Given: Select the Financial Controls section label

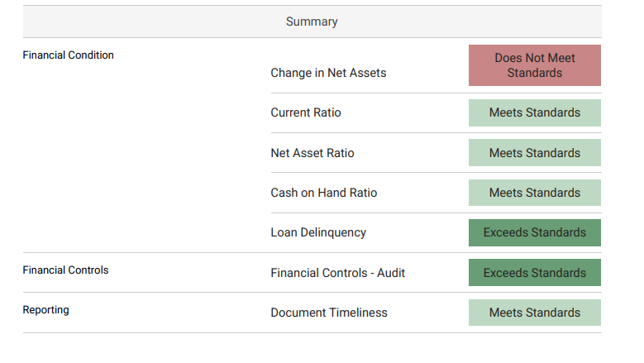Looking at the screenshot, I should click(x=65, y=270).
